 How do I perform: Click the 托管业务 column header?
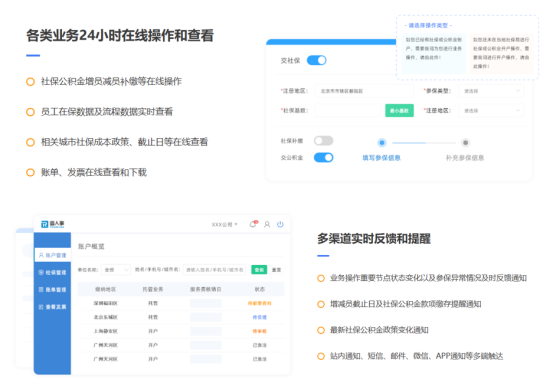153,289
